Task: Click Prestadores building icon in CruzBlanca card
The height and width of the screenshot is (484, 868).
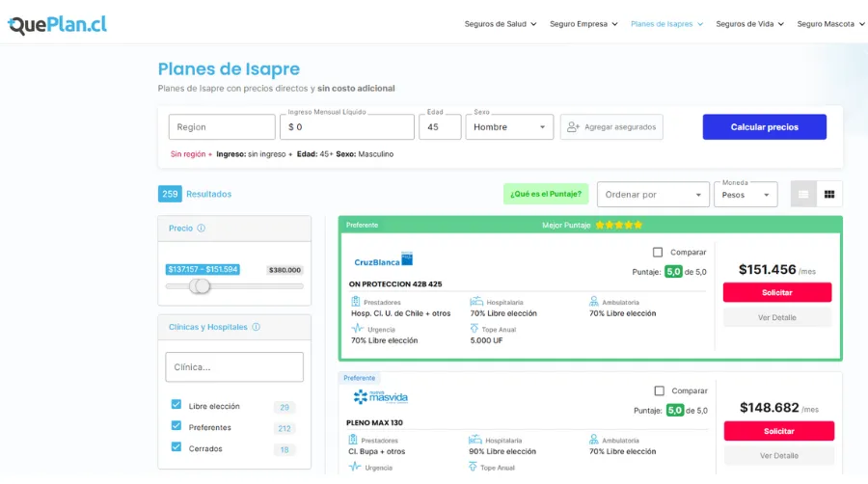Action: click(x=355, y=302)
